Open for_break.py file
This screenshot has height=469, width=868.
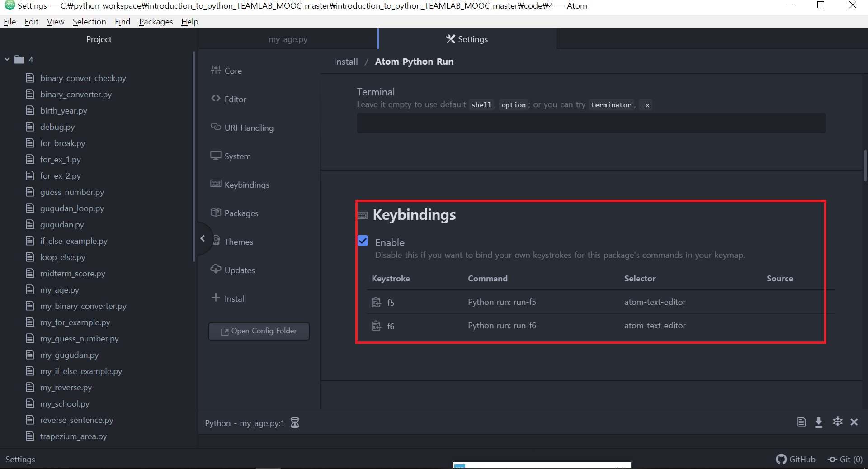[x=63, y=143]
